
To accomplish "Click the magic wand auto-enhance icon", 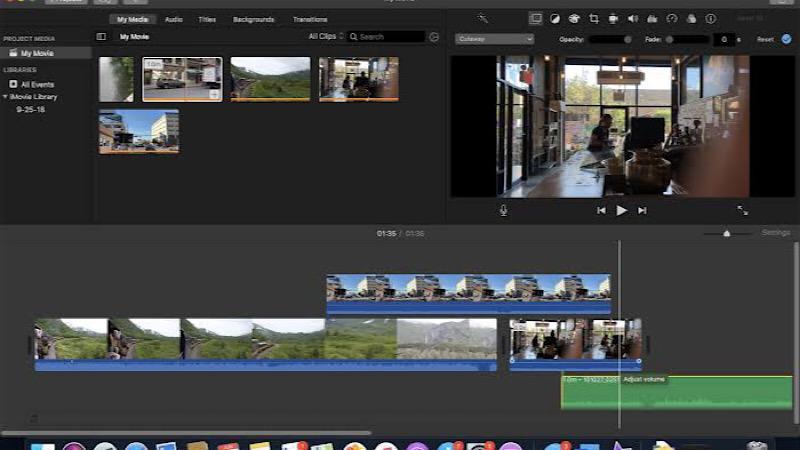I will 483,19.
